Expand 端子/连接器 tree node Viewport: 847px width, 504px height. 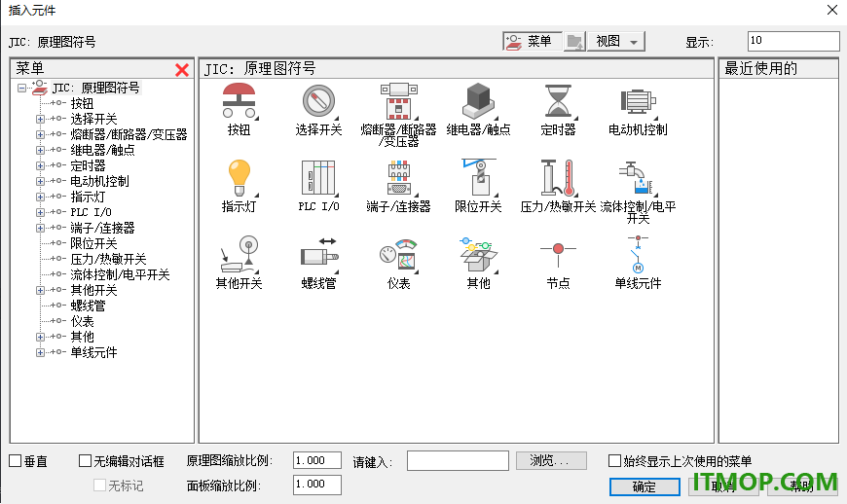point(40,228)
